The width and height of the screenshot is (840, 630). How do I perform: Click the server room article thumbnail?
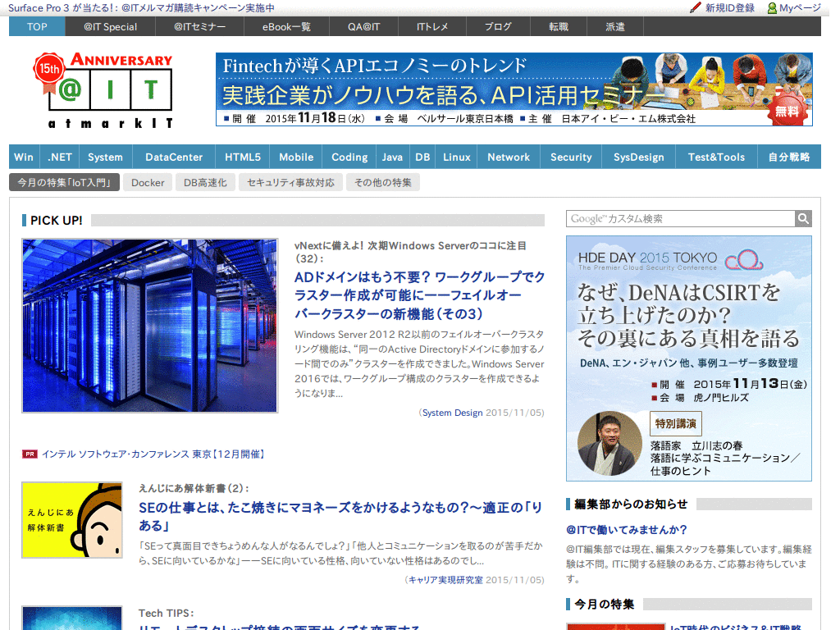click(x=149, y=325)
